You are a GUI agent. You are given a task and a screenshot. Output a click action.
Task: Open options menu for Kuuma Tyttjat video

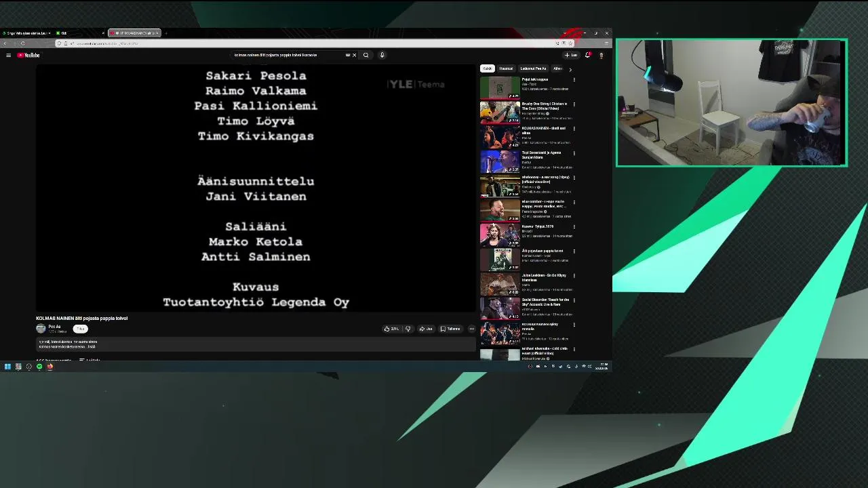tap(574, 226)
